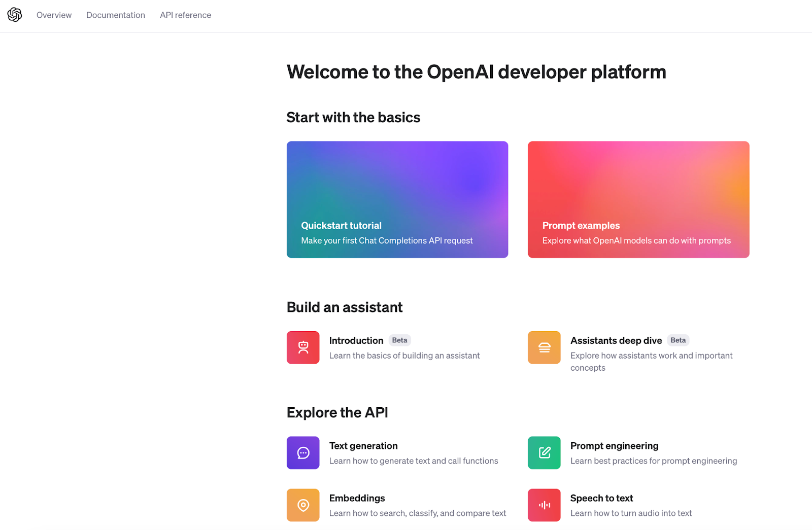
Task: Click the 'Start with the basics' heading
Action: [353, 117]
